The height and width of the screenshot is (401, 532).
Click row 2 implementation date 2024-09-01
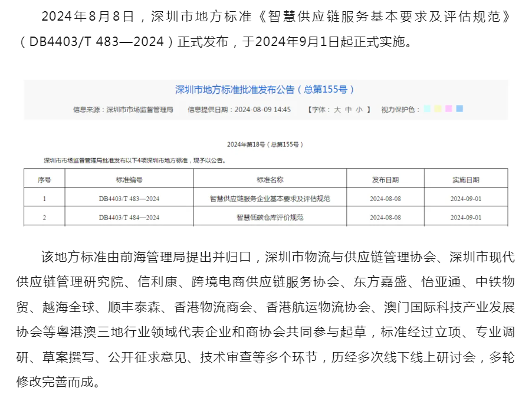tap(466, 218)
